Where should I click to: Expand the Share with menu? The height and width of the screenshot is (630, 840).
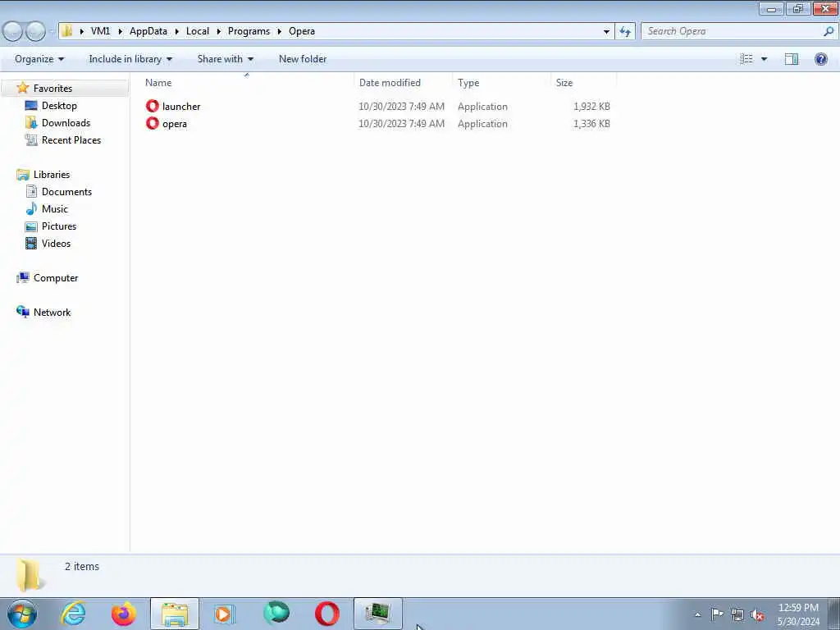[225, 59]
